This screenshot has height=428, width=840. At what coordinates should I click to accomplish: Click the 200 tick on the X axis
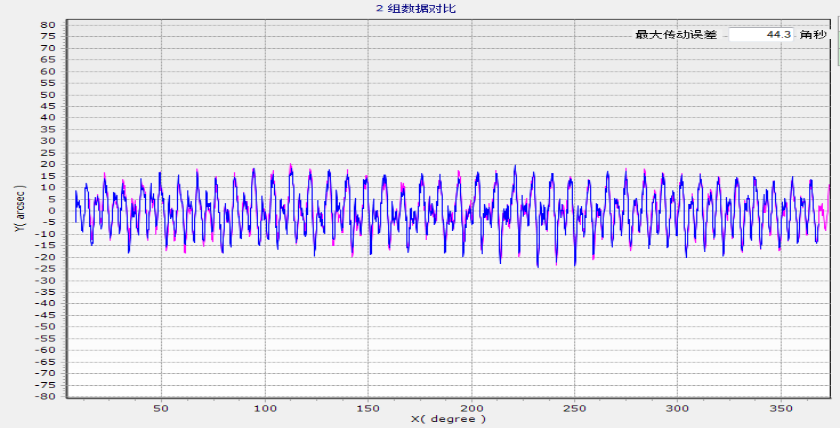click(x=472, y=407)
